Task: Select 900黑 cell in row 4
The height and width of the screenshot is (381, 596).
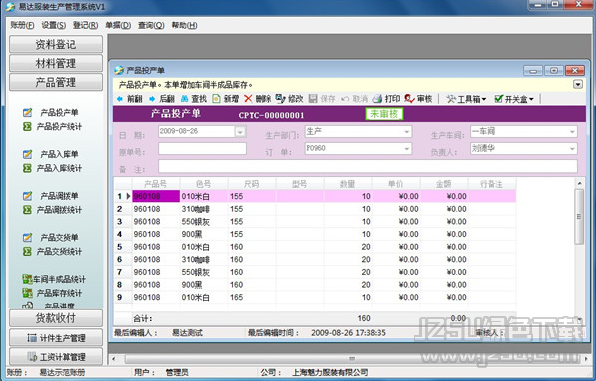Action: tap(204, 234)
